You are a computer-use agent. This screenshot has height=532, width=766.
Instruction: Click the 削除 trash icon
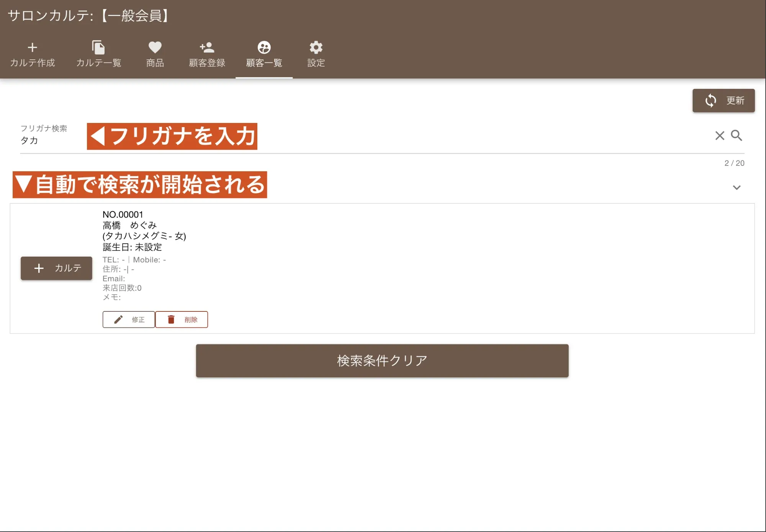(x=171, y=319)
